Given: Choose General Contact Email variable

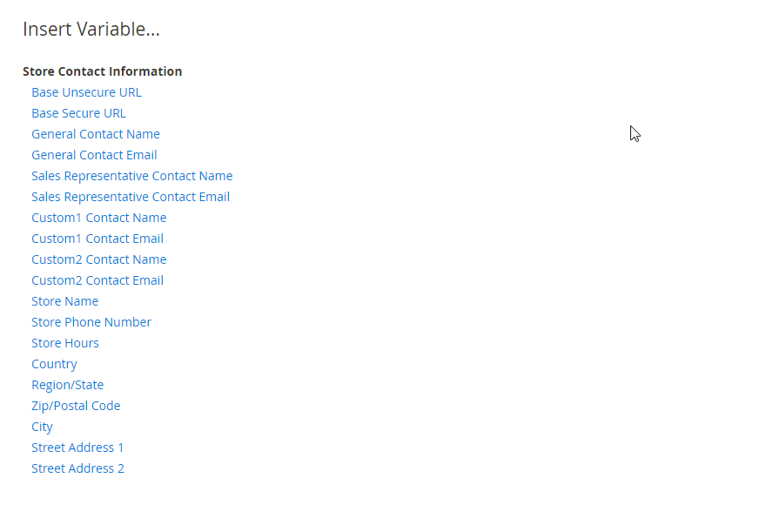Looking at the screenshot, I should pos(94,155).
